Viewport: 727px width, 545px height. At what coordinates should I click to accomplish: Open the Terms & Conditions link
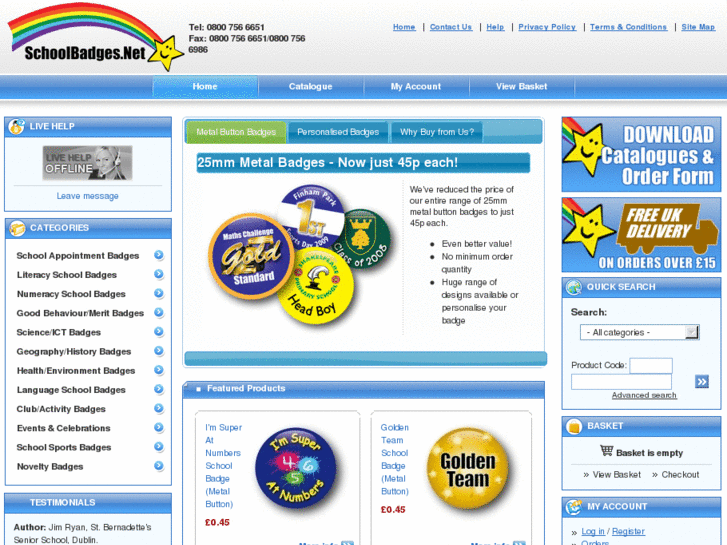pos(628,27)
